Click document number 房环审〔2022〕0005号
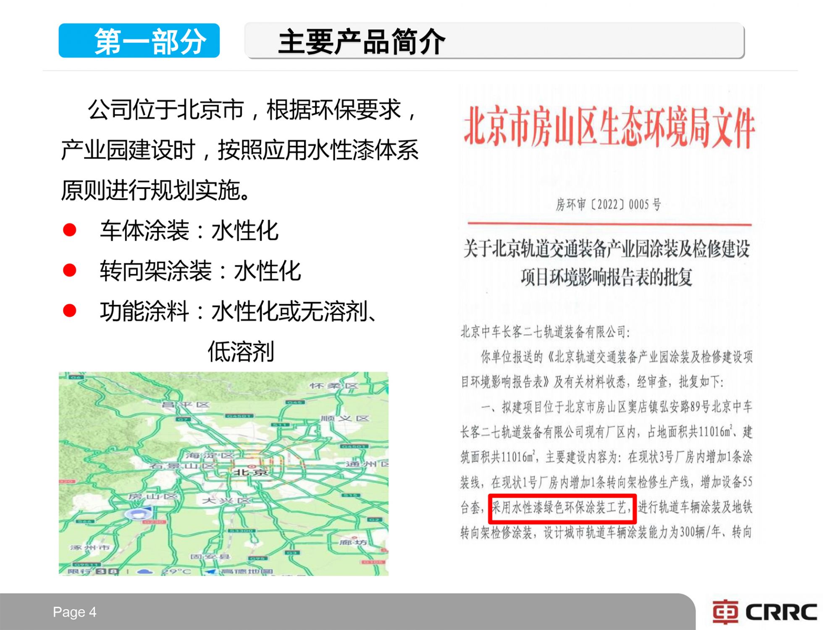 coord(609,205)
